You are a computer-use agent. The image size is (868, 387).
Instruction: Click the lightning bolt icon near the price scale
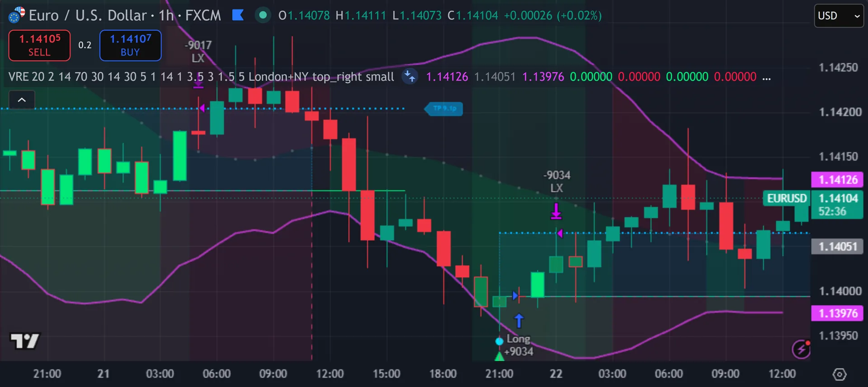[x=801, y=349]
